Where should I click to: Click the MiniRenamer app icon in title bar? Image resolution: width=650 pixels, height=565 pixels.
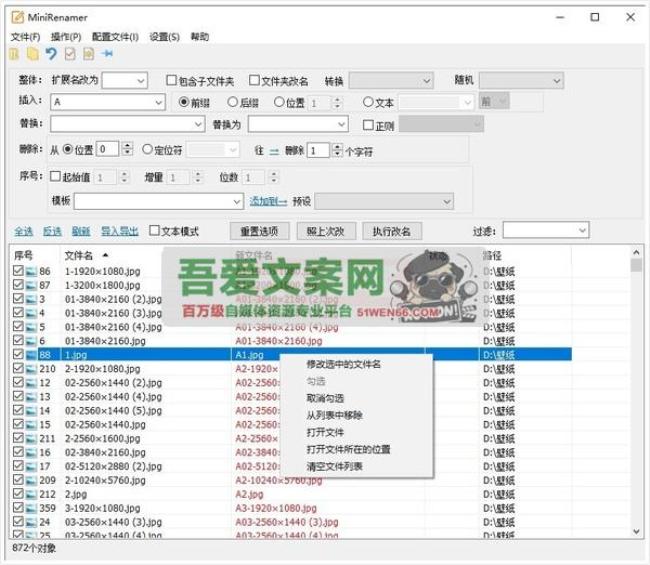click(x=17, y=17)
